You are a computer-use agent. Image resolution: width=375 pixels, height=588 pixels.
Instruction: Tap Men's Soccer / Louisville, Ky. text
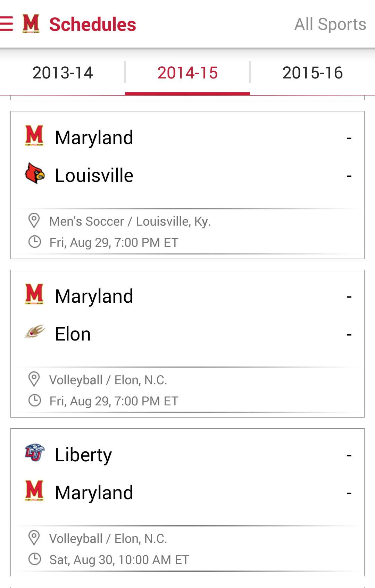pyautogui.click(x=130, y=221)
